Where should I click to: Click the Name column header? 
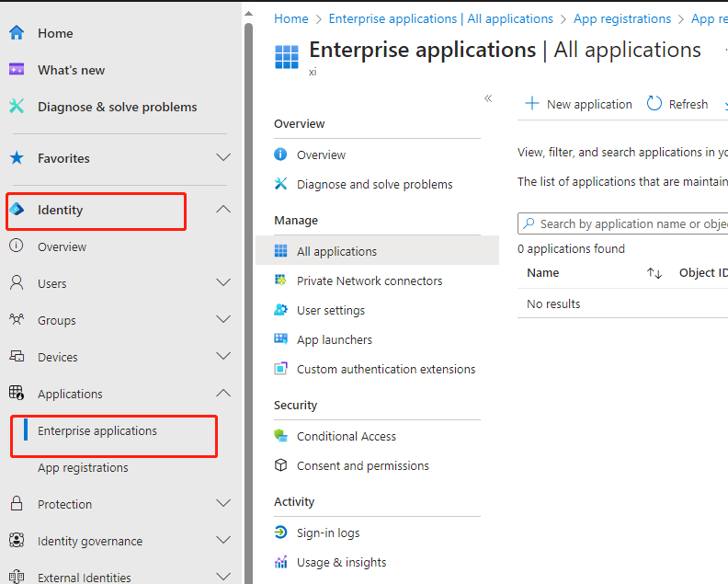[x=542, y=273]
